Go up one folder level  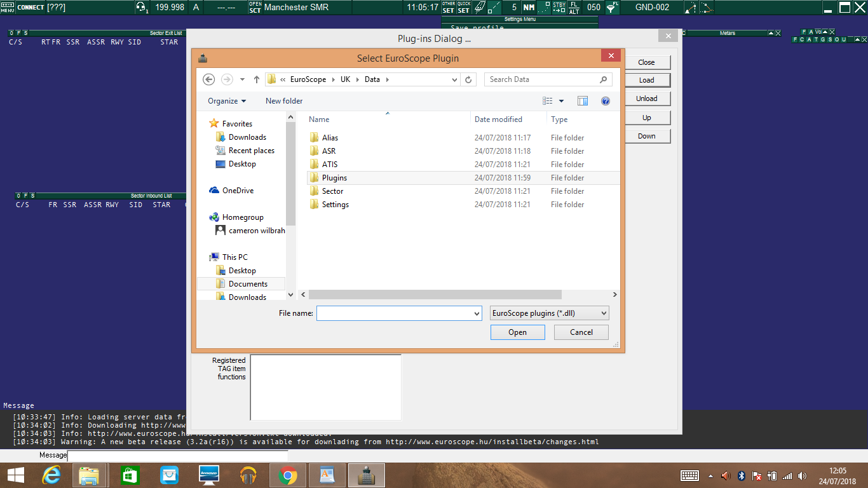coord(257,79)
